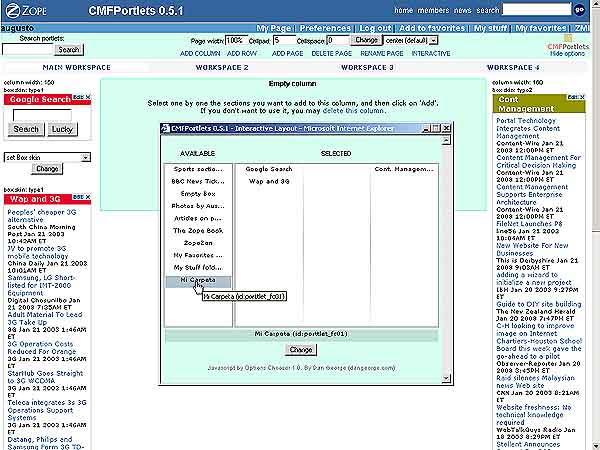This screenshot has width=600, height=450.
Task: Open the search link in header
Action: click(488, 10)
